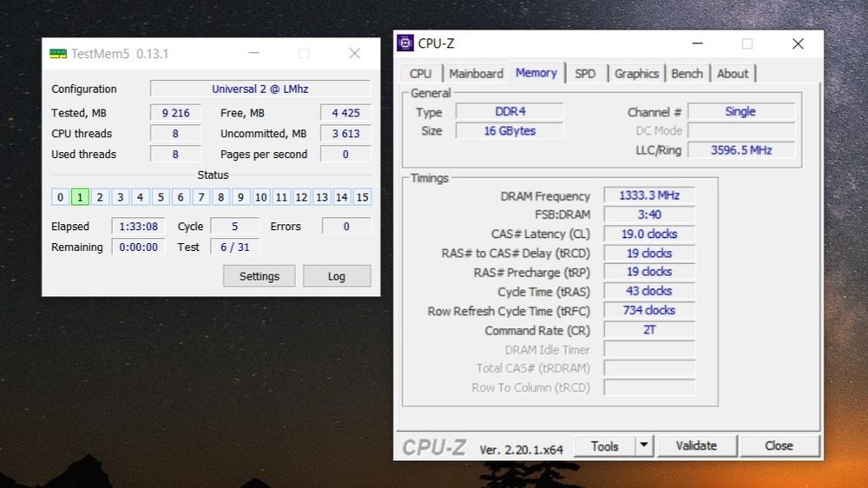Screen dimensions: 868x488
Task: Close the TestMem5 window
Action: pos(355,53)
